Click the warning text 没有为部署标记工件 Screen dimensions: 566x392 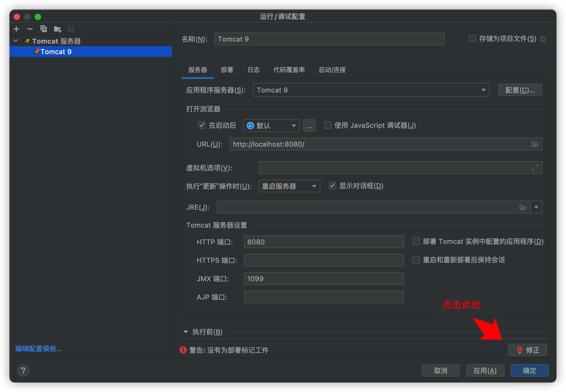coord(238,350)
